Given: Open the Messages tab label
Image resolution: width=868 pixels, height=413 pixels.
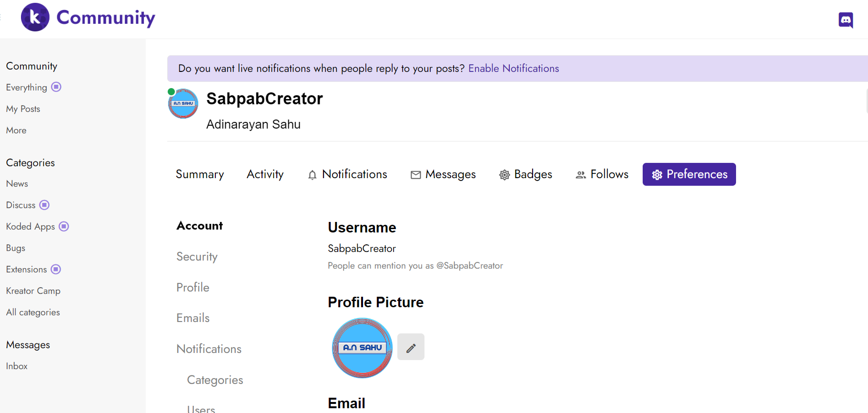Looking at the screenshot, I should pos(450,174).
